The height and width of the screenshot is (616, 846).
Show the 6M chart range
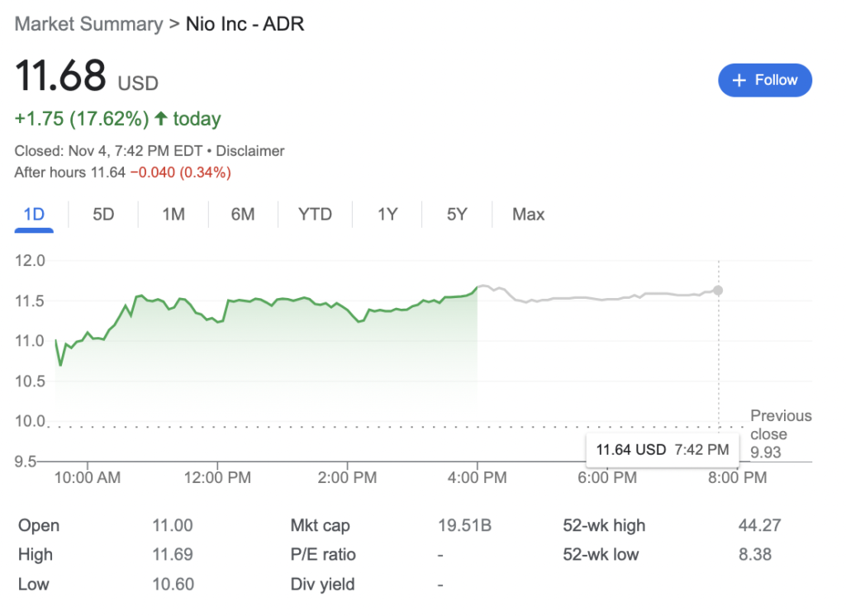[243, 215]
